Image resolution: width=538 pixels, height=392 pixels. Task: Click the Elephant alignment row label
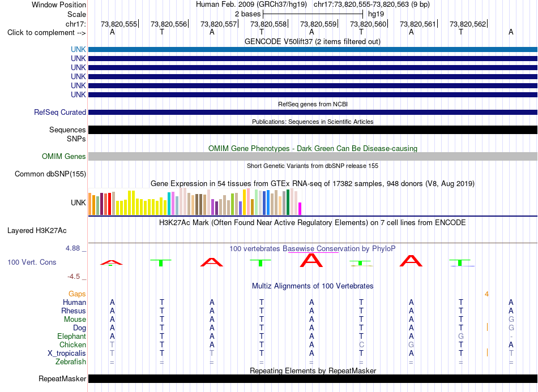click(x=71, y=337)
